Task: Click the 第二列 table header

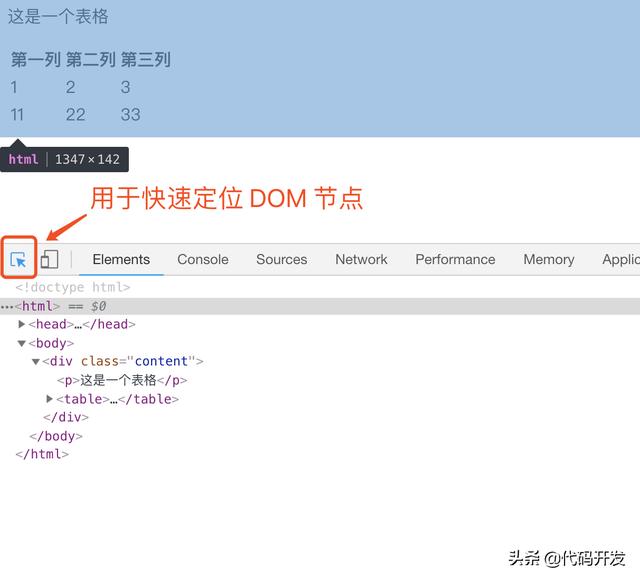Action: [91, 60]
